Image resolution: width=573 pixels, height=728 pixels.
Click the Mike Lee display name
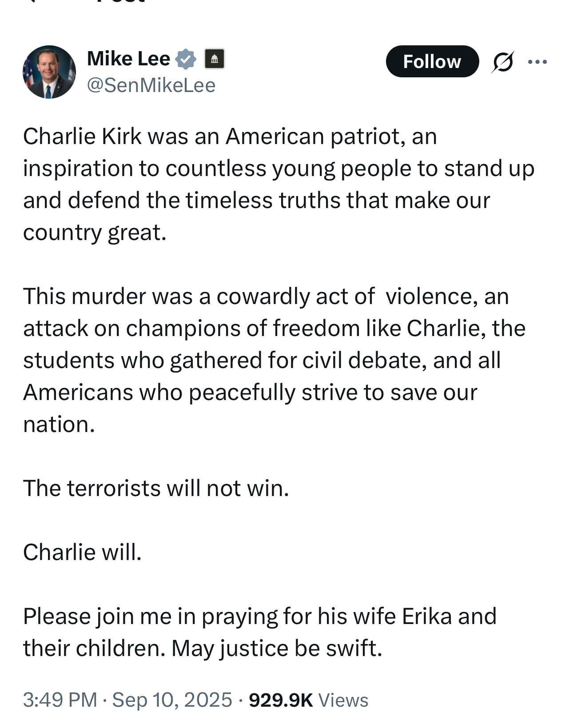[128, 59]
